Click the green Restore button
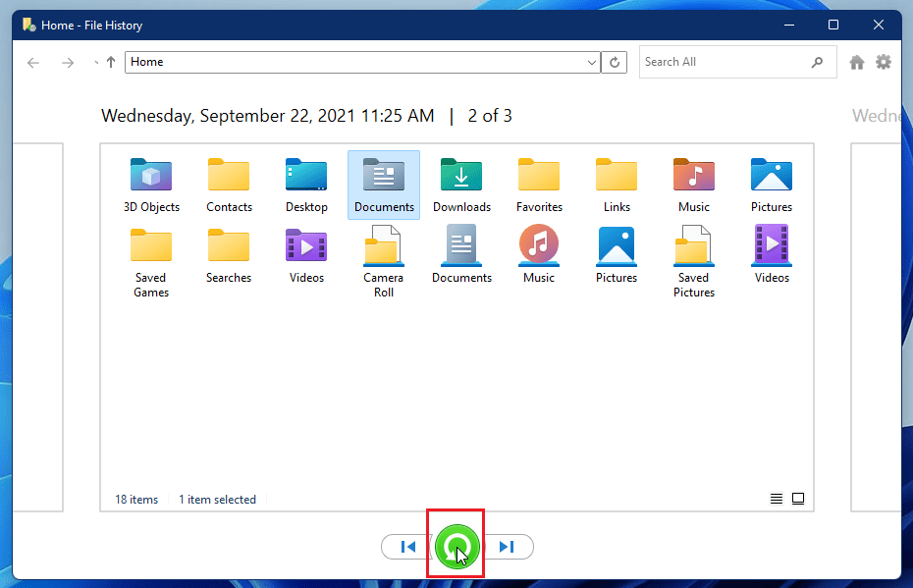 click(x=457, y=547)
